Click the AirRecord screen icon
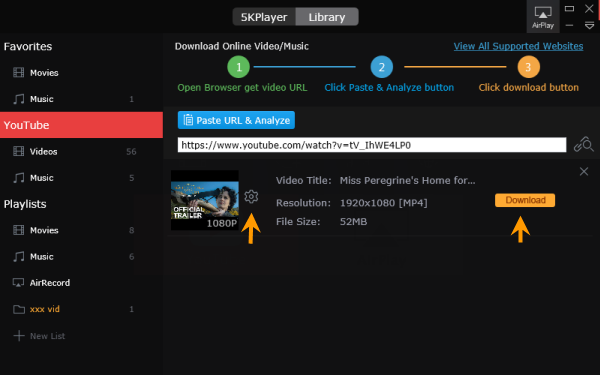The image size is (600, 375). pos(18,283)
